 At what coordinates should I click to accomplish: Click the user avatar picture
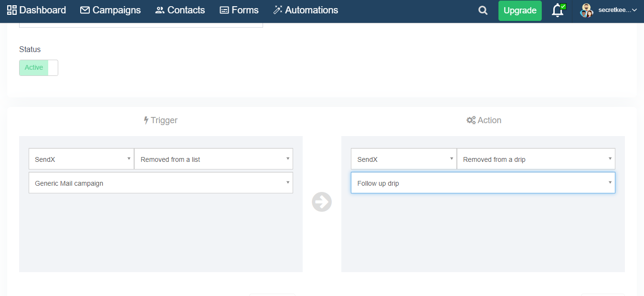click(x=586, y=11)
